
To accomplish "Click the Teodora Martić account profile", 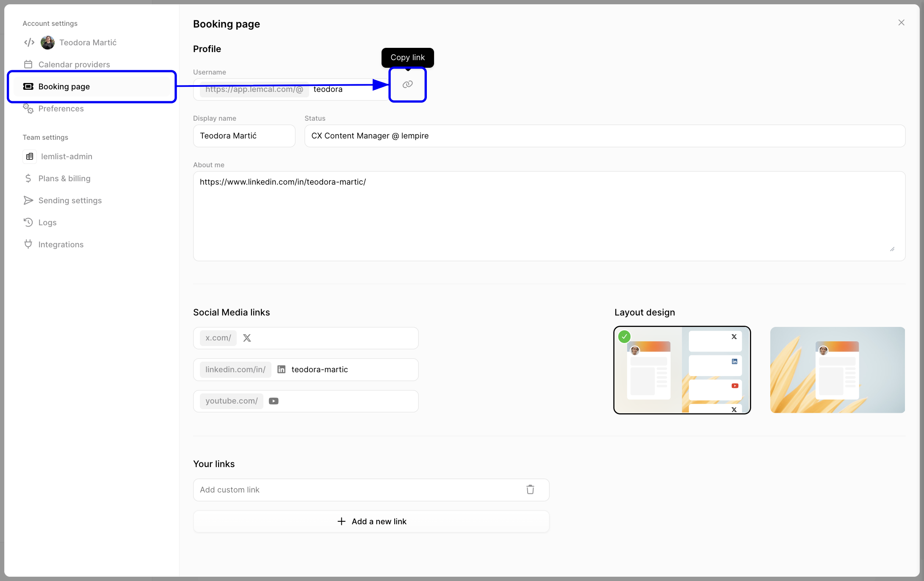I will pos(88,42).
